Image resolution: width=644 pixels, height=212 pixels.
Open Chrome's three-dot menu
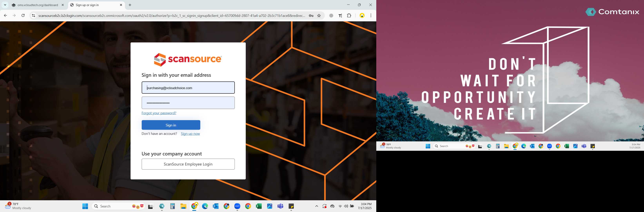(x=371, y=16)
